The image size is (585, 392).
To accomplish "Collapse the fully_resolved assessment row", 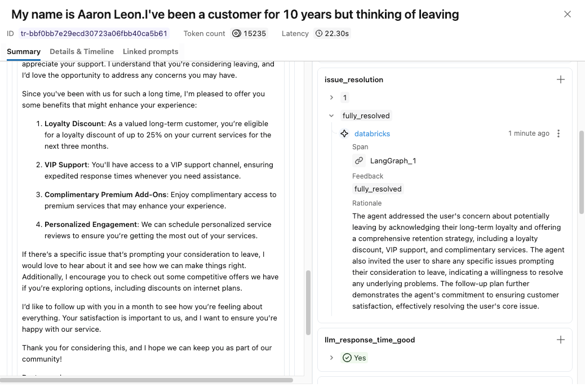I will point(331,116).
